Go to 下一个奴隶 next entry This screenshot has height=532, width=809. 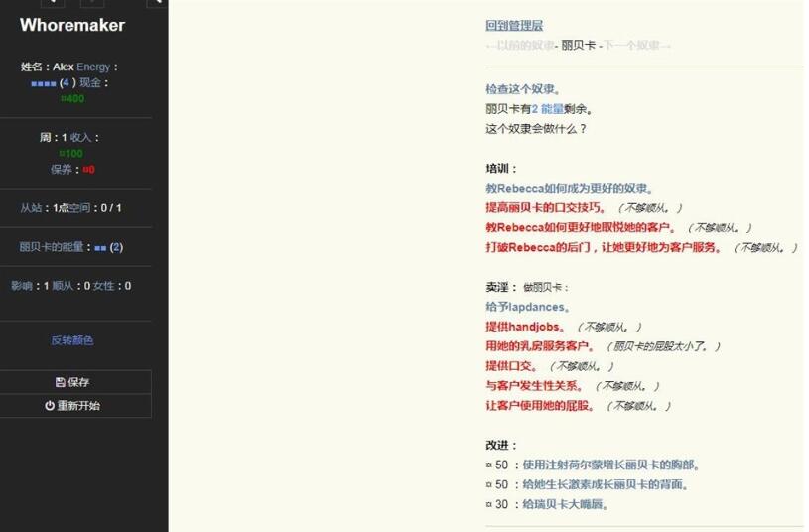(637, 46)
